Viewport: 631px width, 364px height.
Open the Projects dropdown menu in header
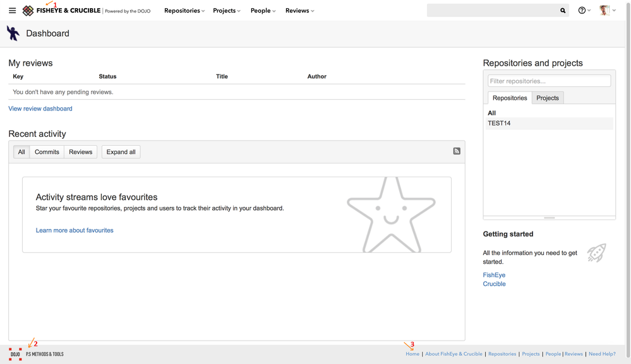227,11
